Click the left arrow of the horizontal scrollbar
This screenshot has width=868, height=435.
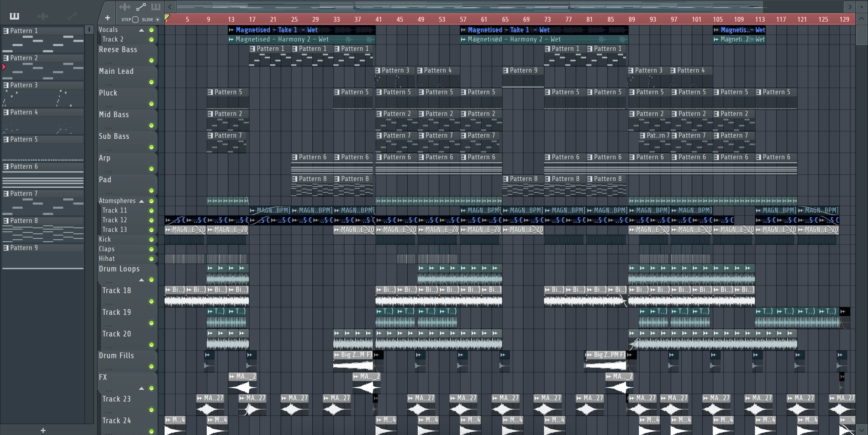click(170, 6)
